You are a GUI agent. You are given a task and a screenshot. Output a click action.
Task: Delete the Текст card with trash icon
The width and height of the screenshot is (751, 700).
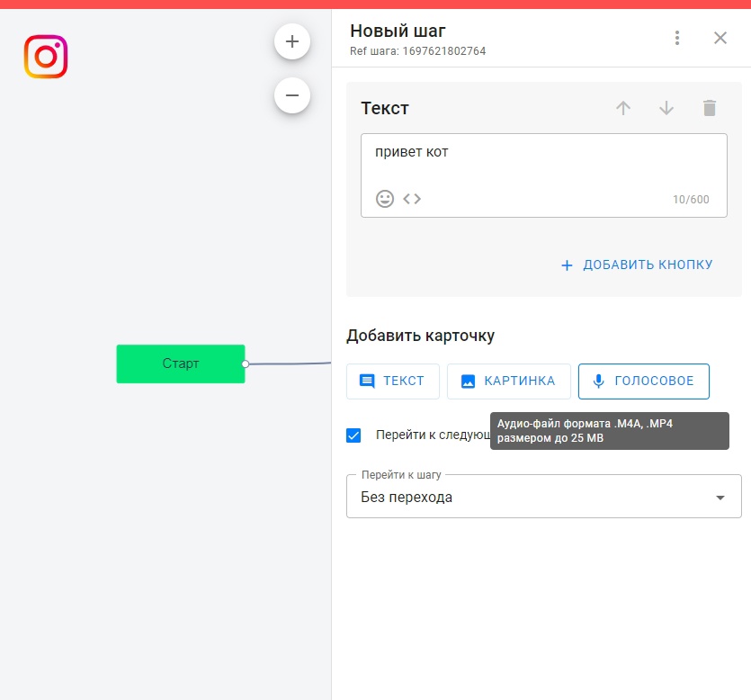(x=710, y=108)
